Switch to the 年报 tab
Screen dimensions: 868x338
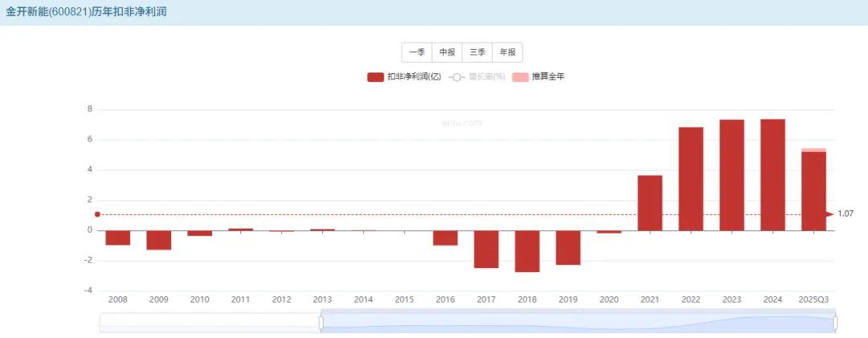508,52
